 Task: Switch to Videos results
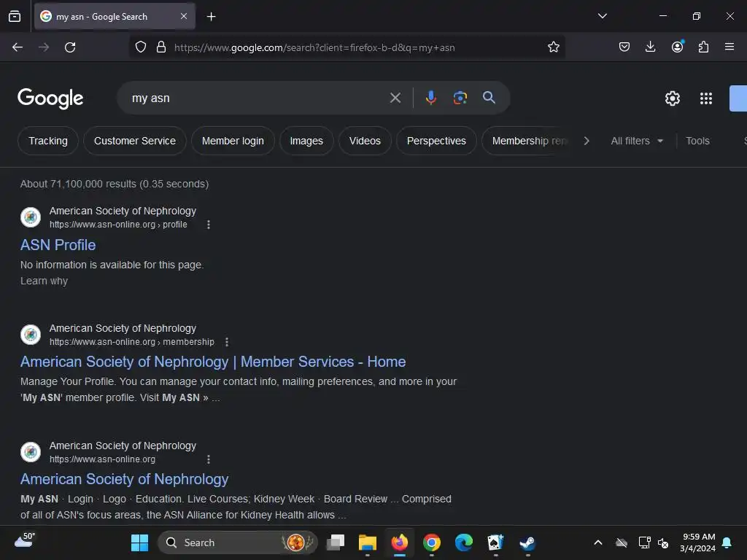365,141
